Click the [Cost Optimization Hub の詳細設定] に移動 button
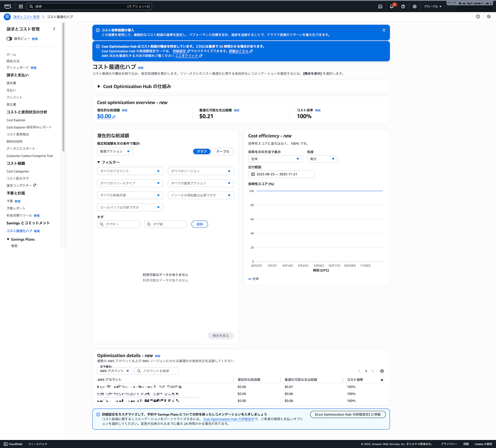This screenshot has width=496, height=448. pos(347,414)
